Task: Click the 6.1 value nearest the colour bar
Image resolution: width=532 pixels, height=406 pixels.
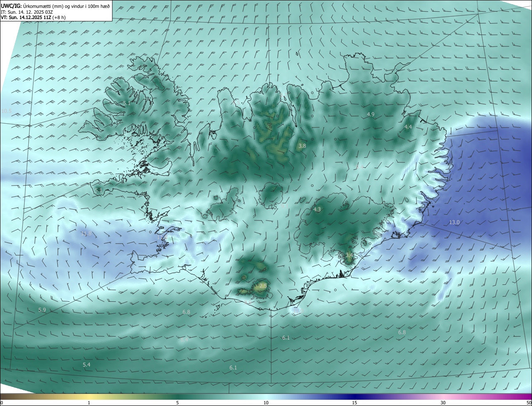Action: pyautogui.click(x=233, y=368)
